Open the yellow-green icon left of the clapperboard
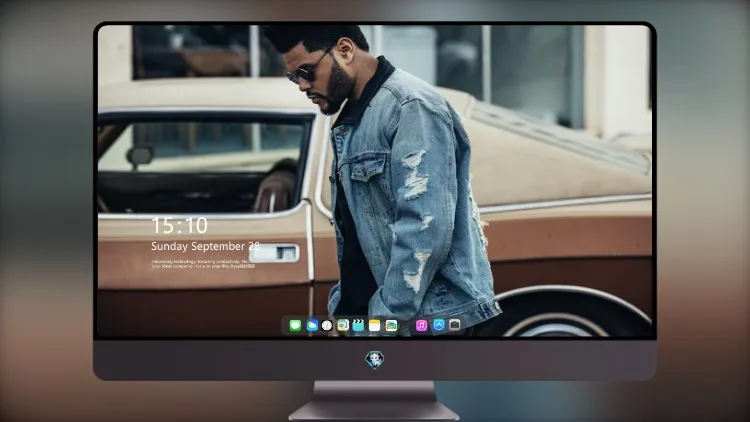Viewport: 750px width, 422px height. click(343, 325)
